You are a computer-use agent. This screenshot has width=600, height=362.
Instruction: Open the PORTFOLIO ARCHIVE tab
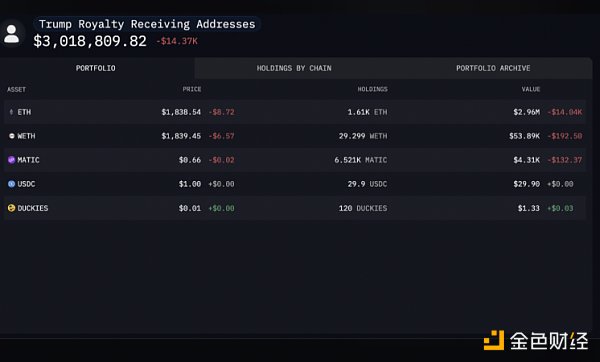coord(493,68)
